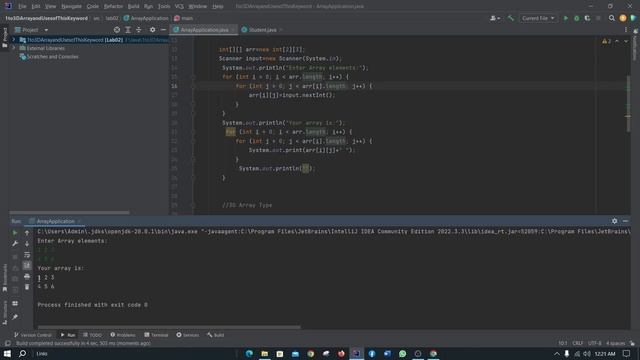Screen dimensions: 640x360
Task: Open the IDE updates avatar icon
Action: [622, 18]
